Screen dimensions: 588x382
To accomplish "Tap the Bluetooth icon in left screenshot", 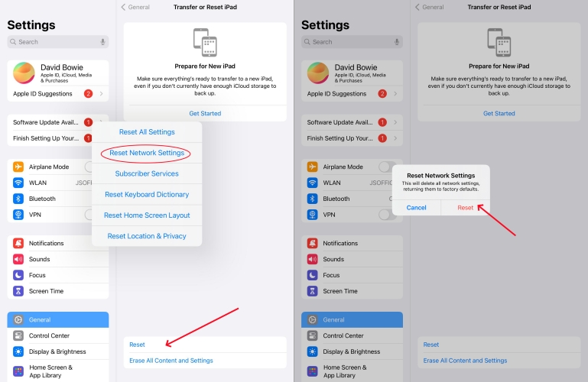I will click(18, 199).
